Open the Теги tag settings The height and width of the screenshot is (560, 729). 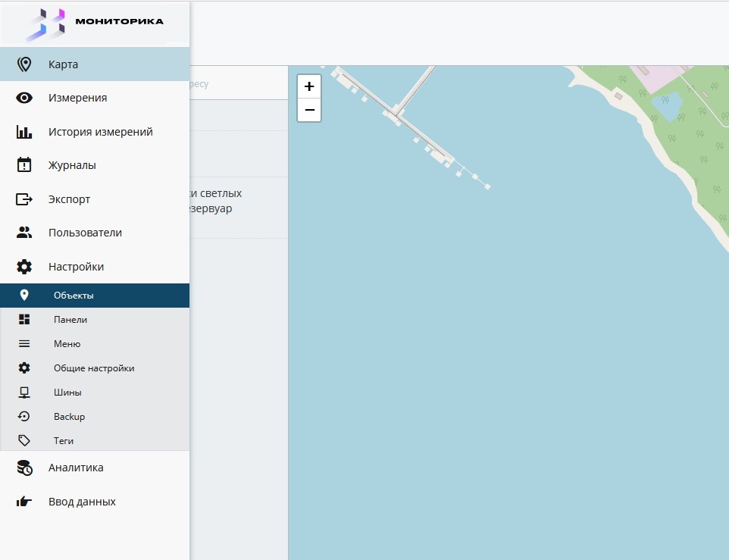(x=64, y=441)
